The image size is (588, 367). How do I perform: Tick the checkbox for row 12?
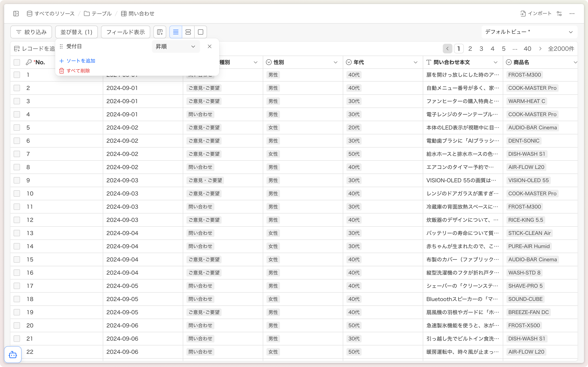click(x=17, y=220)
